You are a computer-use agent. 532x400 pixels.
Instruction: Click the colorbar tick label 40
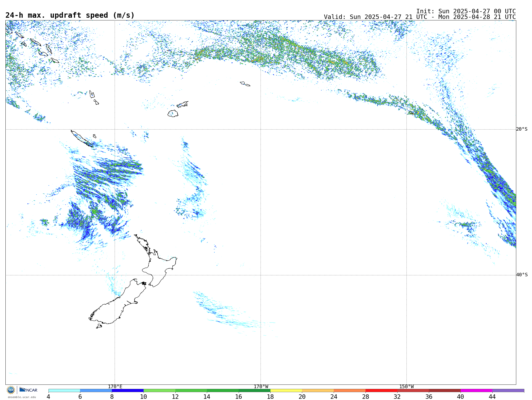tap(461, 397)
